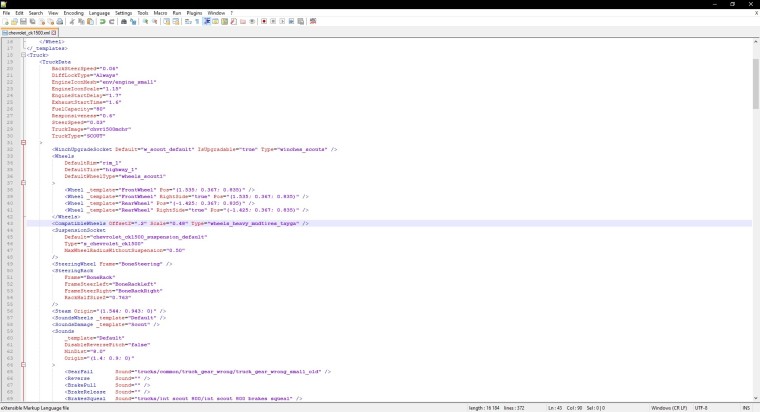The width and height of the screenshot is (760, 412).
Task: Open the Settings menu
Action: 124,13
